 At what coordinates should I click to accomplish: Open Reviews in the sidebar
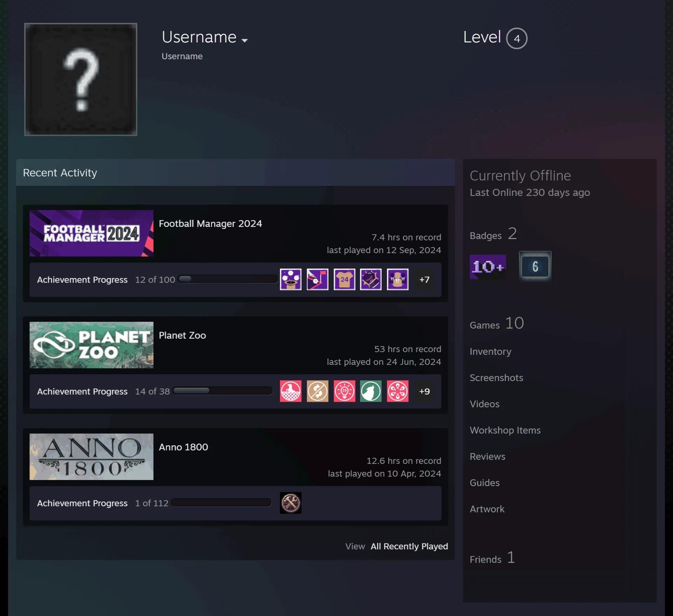point(487,456)
